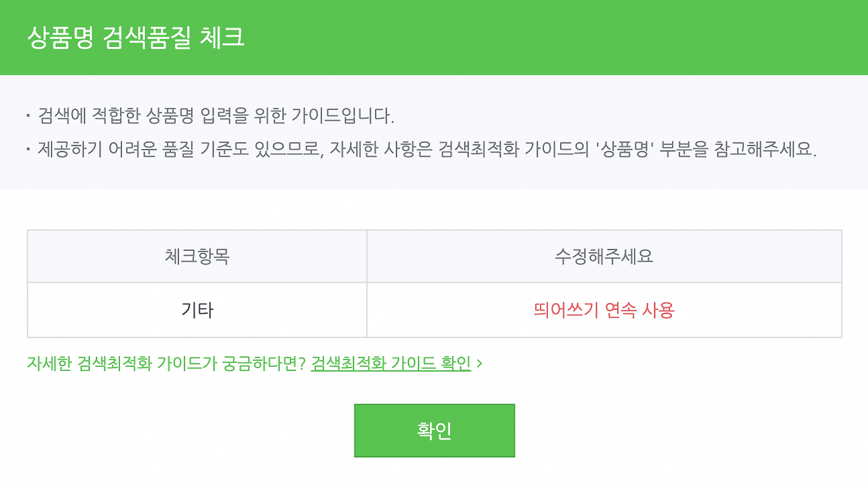Click the red 띄어쓰기 연속 사용 warning text
The height and width of the screenshot is (491, 868).
point(604,310)
